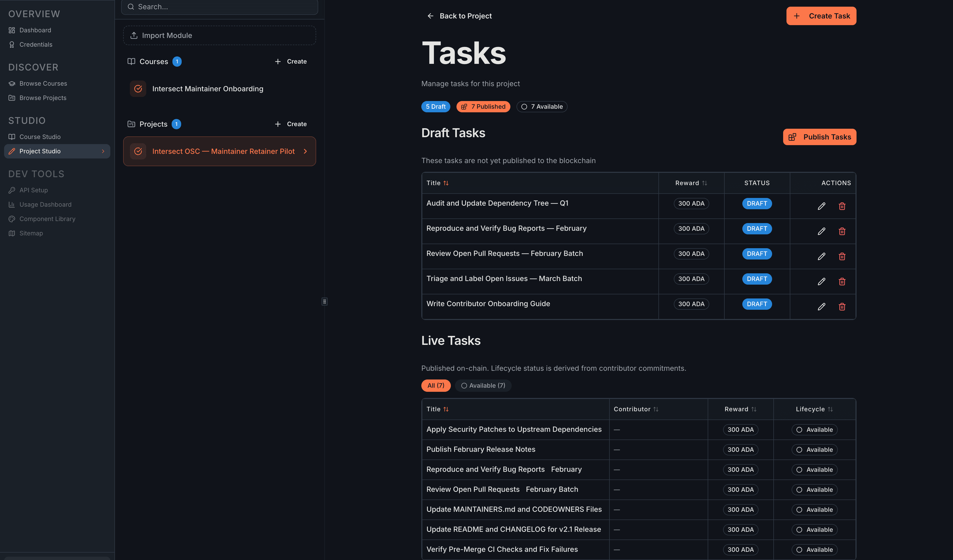Expand the Intersect OSC Maintainer Retainer Pilot project
953x560 pixels.
[305, 151]
